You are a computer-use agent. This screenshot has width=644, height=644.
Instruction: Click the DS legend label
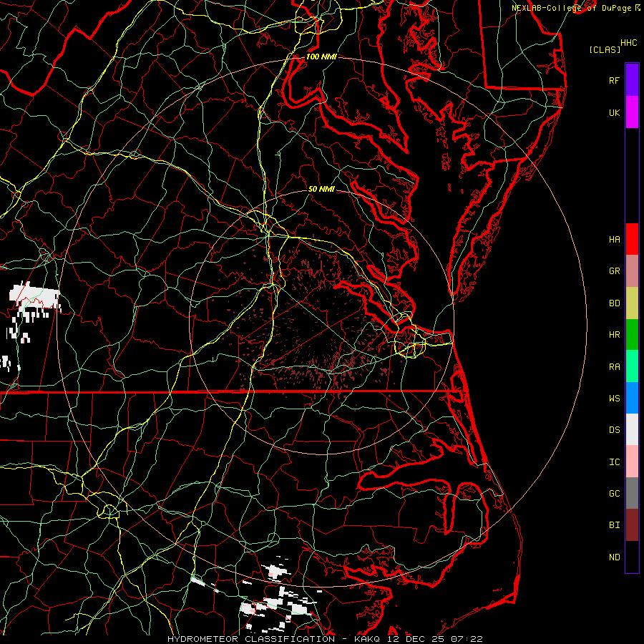coord(615,429)
